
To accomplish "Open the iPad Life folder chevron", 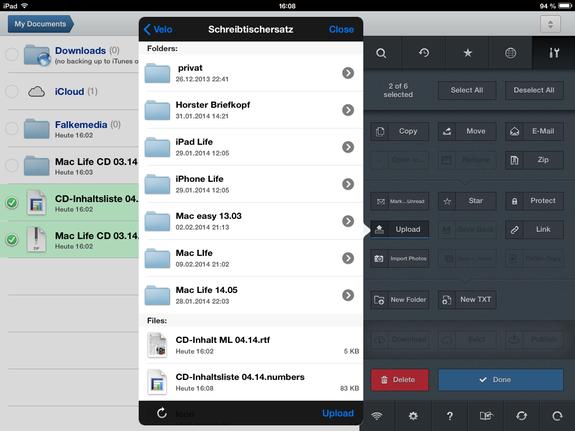I will 348,147.
